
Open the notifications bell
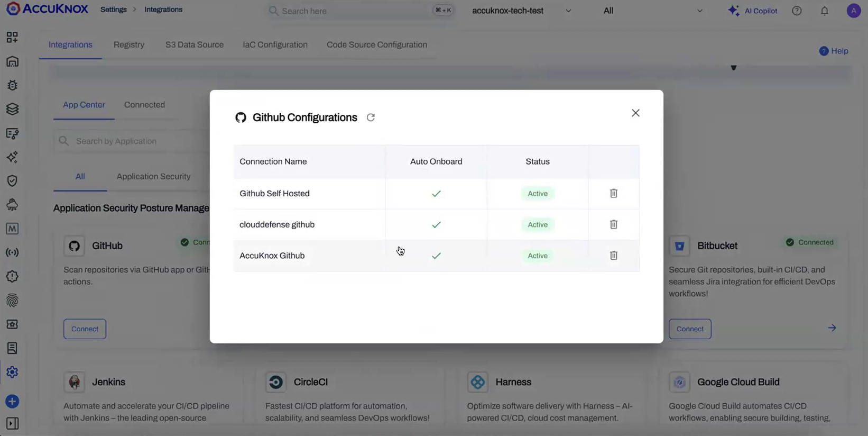tap(825, 11)
